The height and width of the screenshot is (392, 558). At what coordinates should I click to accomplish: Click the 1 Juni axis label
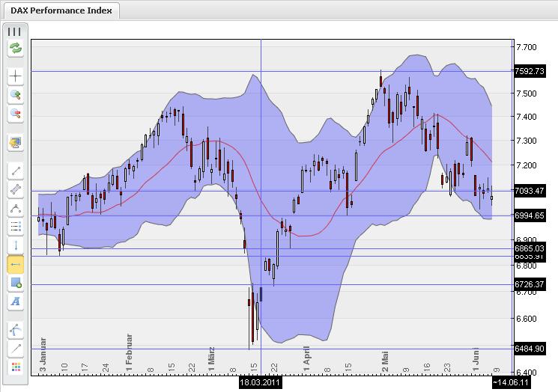tap(476, 360)
